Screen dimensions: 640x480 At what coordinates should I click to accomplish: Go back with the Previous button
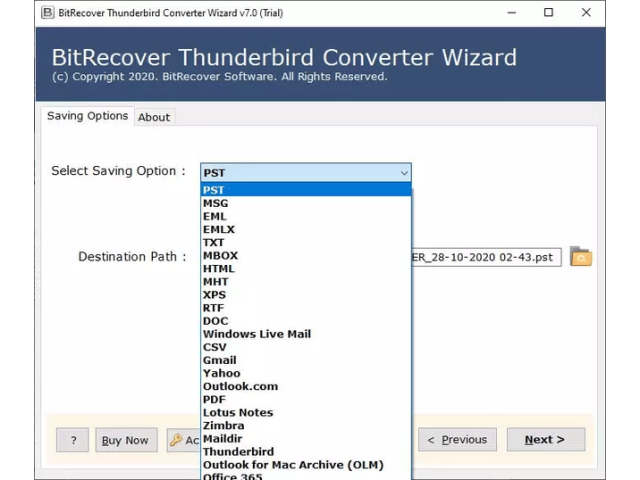(x=457, y=440)
